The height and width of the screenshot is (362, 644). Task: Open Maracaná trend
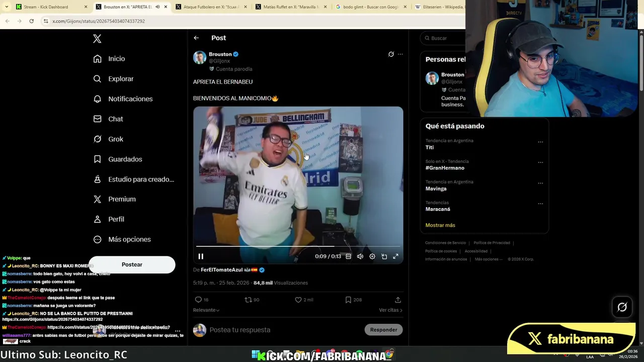point(438,209)
